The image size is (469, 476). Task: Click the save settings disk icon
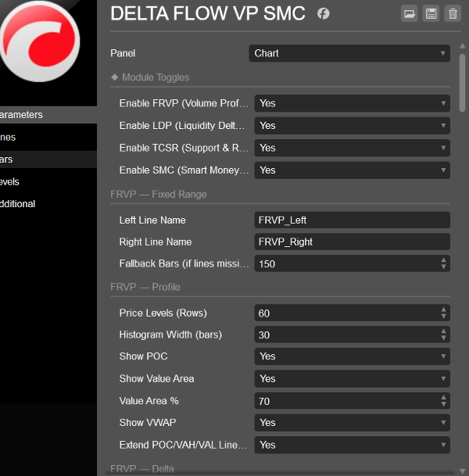click(x=431, y=13)
